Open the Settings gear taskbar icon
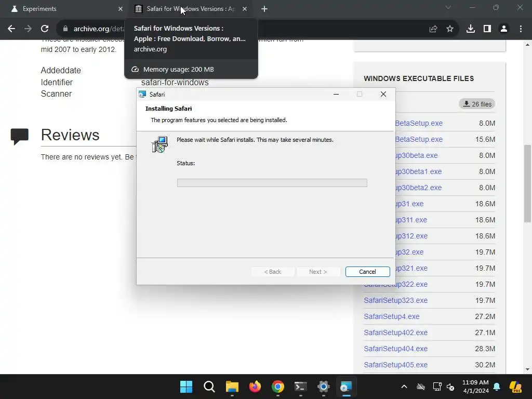Image resolution: width=532 pixels, height=399 pixels. click(324, 387)
